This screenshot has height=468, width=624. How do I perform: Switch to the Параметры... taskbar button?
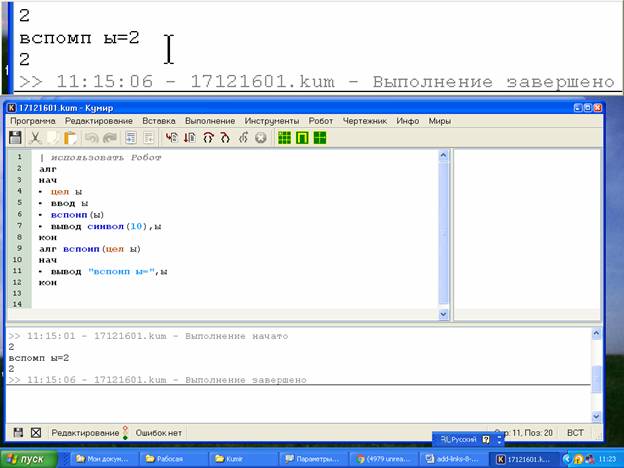click(312, 459)
